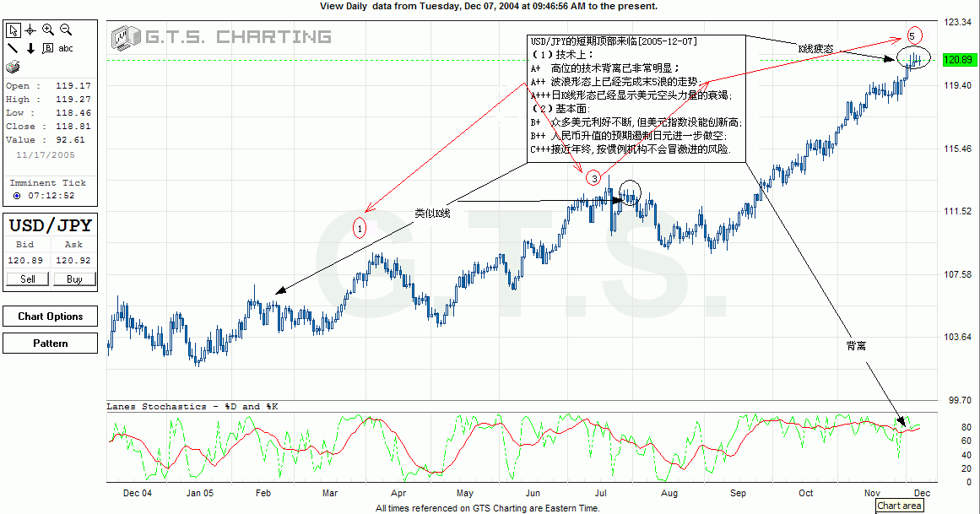Open the Pattern menu button
Screen dimensions: 980x514
click(x=50, y=344)
